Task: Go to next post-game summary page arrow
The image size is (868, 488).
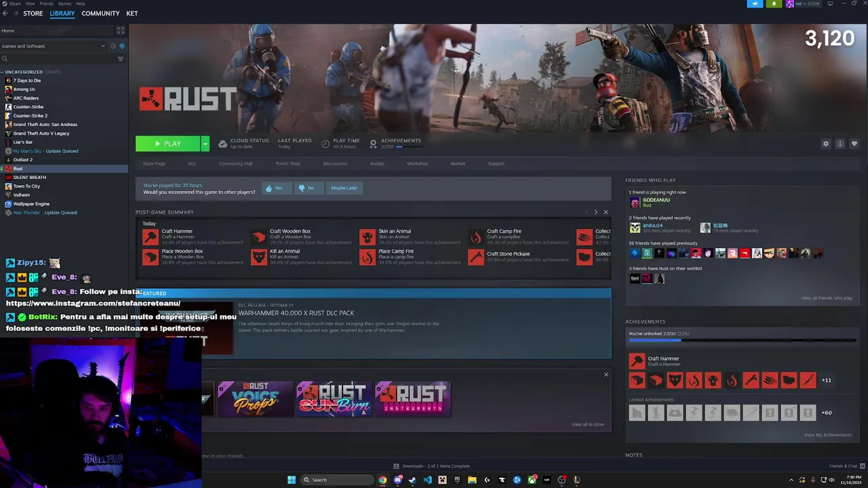Action: click(x=596, y=212)
